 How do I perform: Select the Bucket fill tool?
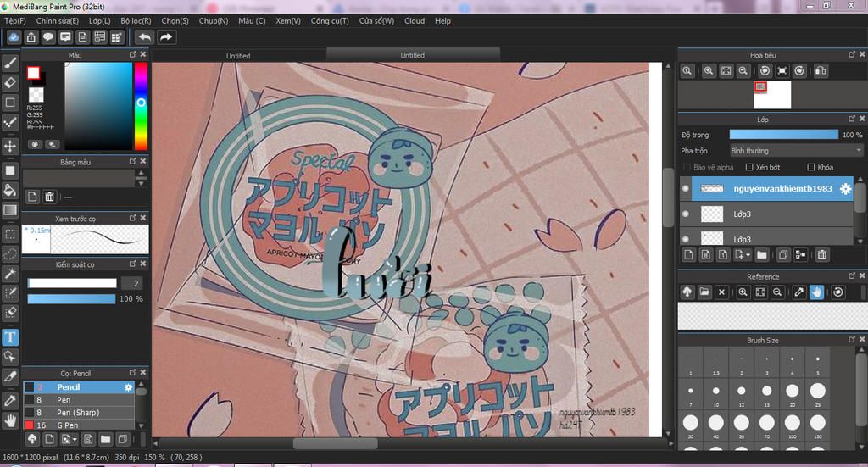pyautogui.click(x=10, y=191)
